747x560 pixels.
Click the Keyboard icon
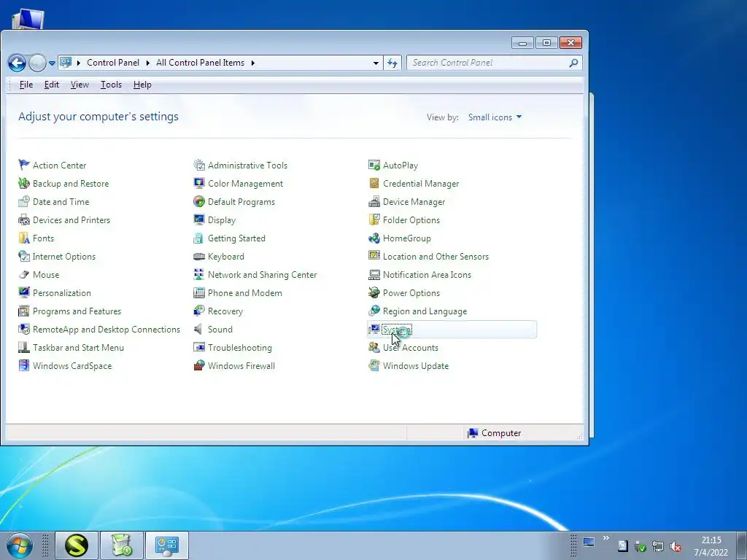point(199,256)
